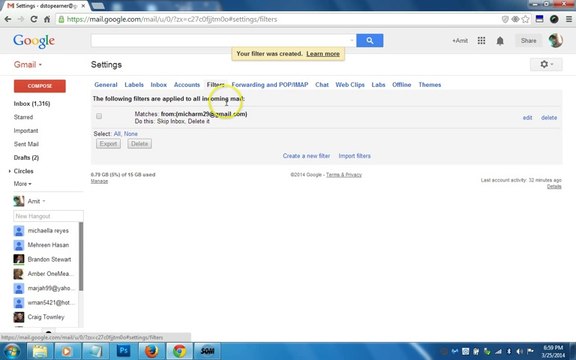Open Windows Explorer from taskbar
Viewport: 576px width, 360px height.
[x=40, y=351]
